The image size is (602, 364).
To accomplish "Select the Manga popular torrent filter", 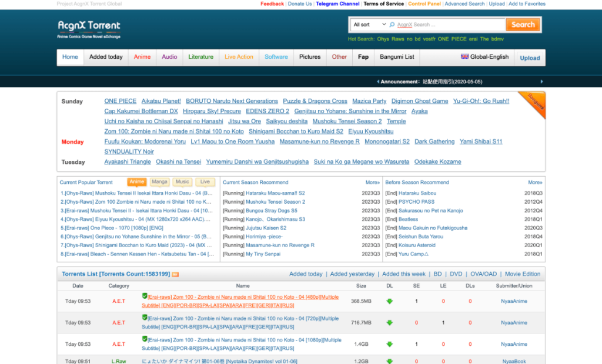I will click(159, 182).
